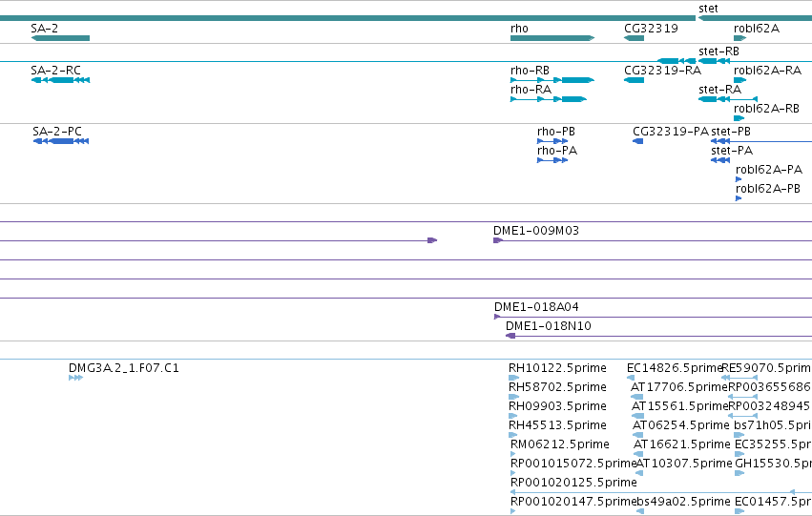Click the GH15530 EST label
Screen dimensions: 812x516
point(773,464)
